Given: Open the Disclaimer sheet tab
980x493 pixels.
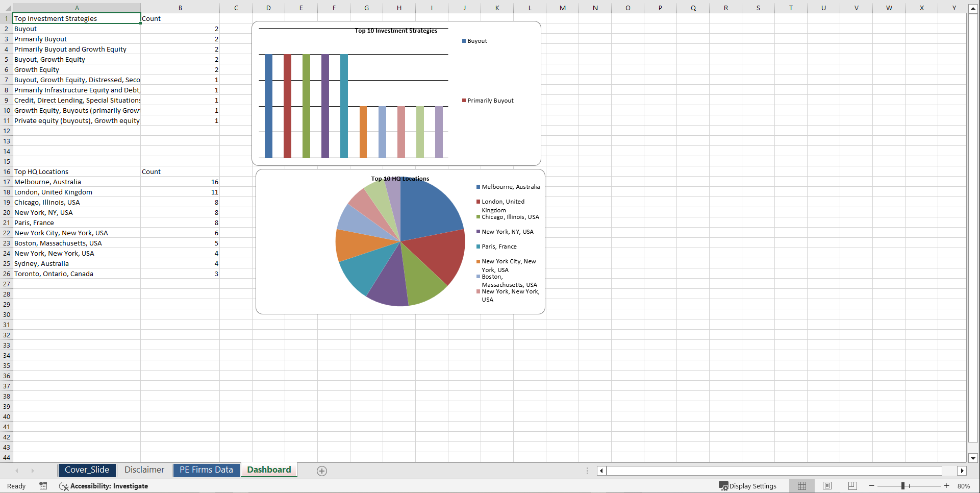Looking at the screenshot, I should (144, 470).
